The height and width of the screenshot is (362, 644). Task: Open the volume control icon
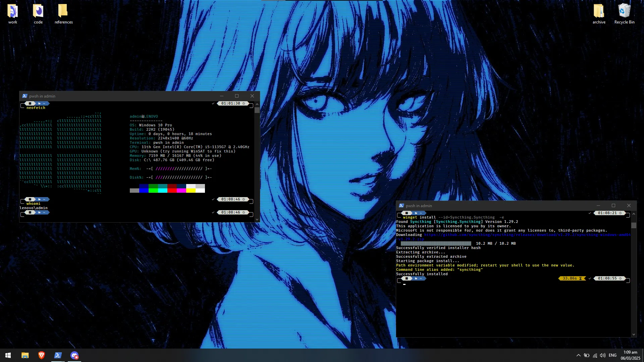[x=603, y=355]
